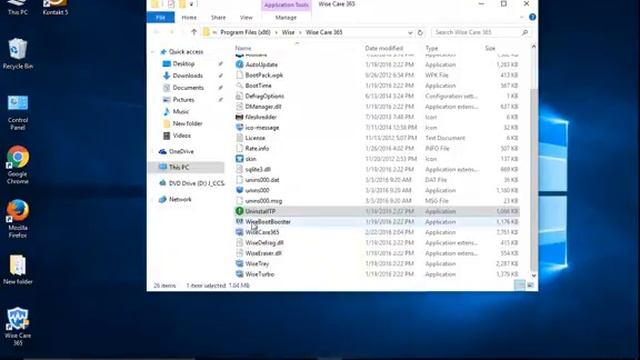Open the Home ribbon tab
The image size is (640, 360).
tap(189, 18)
